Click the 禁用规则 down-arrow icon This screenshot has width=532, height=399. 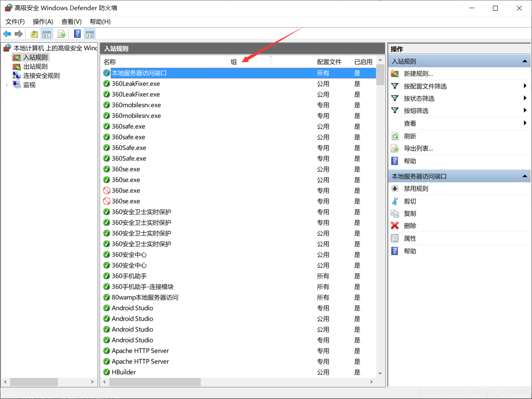click(395, 189)
